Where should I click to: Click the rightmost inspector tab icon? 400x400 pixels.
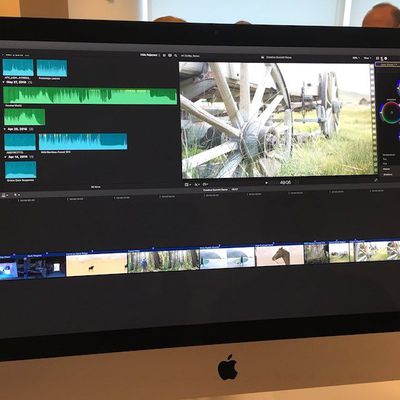[x=386, y=59]
